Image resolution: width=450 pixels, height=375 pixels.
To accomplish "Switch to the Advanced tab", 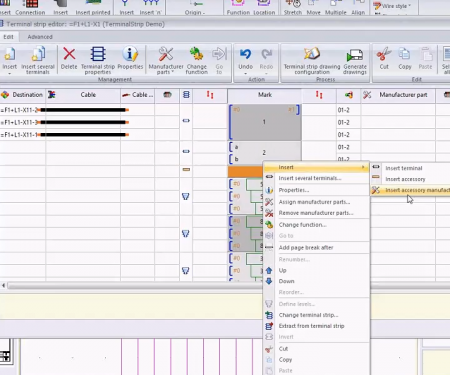I will pos(40,37).
